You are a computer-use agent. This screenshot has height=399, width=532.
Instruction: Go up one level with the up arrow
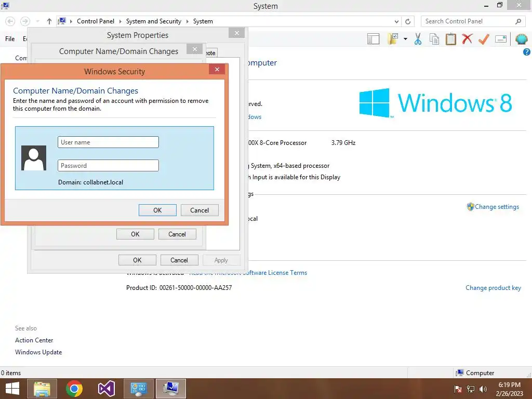(49, 21)
